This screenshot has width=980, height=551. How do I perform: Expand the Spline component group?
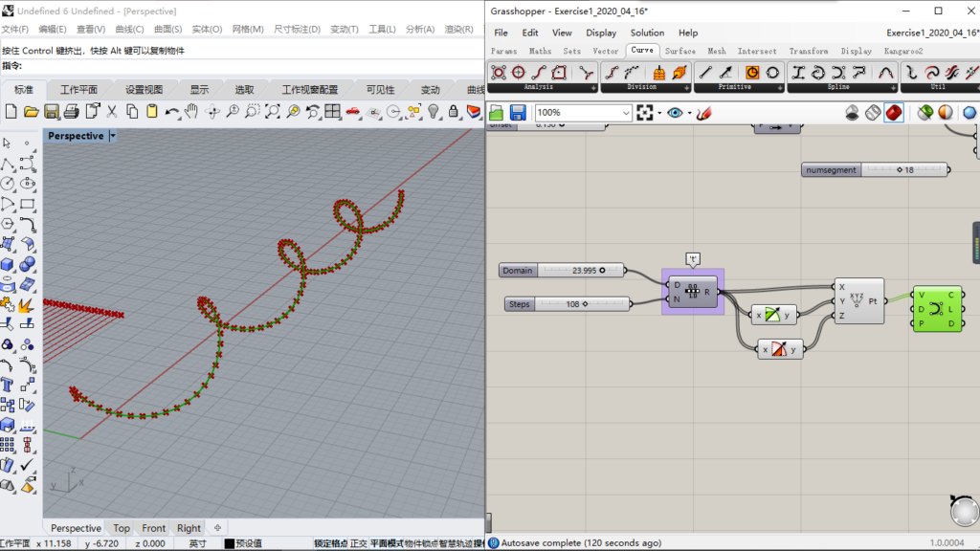pyautogui.click(x=893, y=88)
